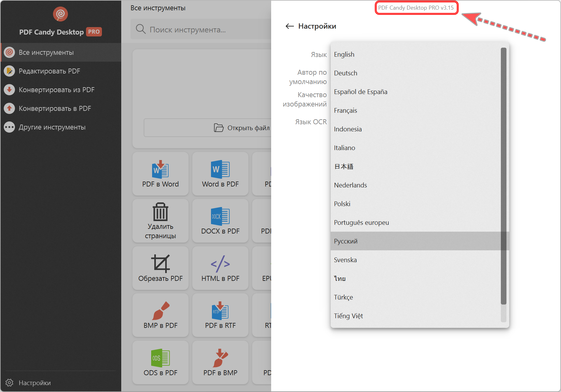Open the Удалить страницы trash tool
The image size is (561, 392).
tap(161, 221)
